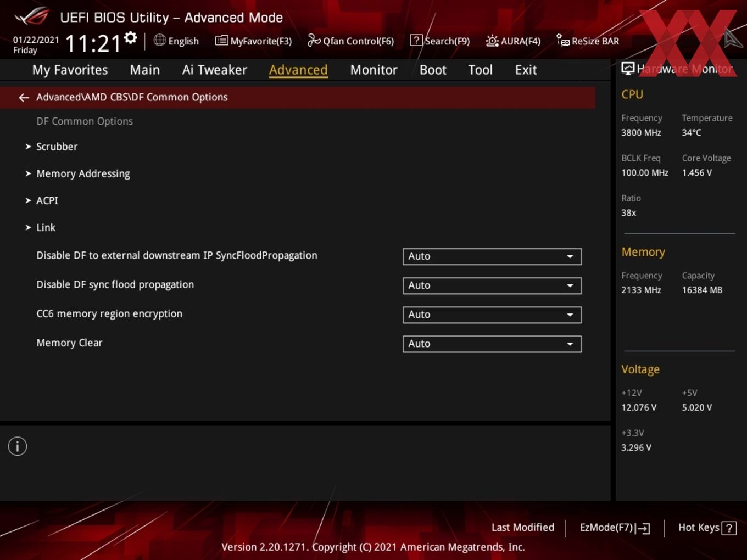
Task: Open Memory Clear dropdown
Action: point(492,344)
